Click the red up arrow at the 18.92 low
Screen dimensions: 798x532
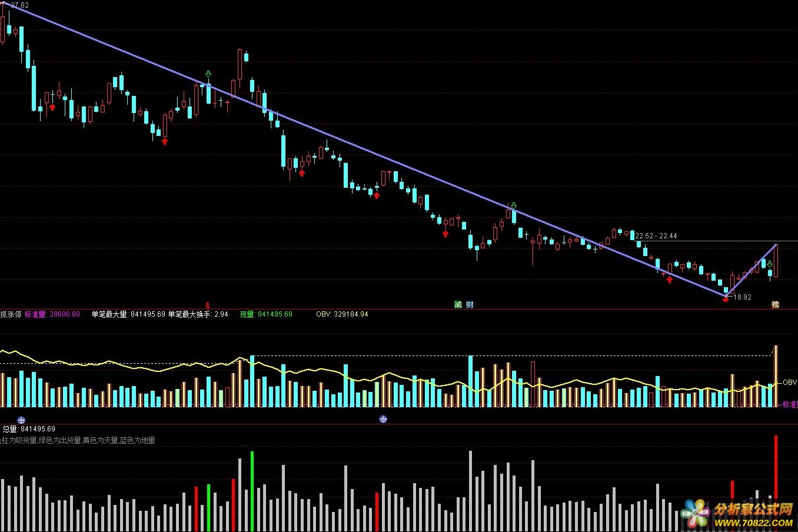[726, 299]
